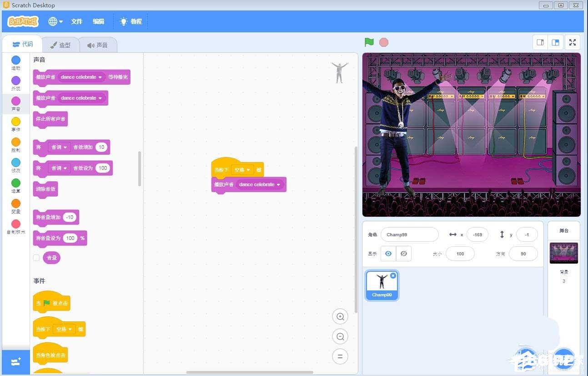Open 空格 key dropdown in workspace hat block

(242, 170)
